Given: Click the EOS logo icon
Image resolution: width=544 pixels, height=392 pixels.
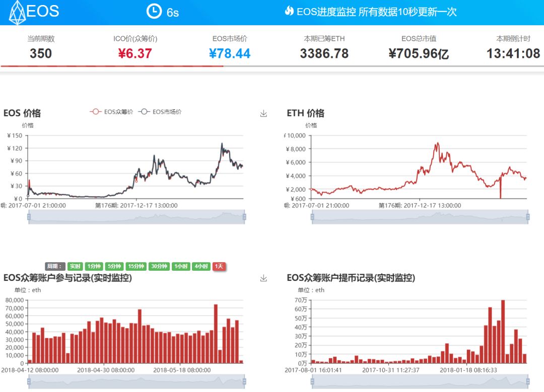Looking at the screenshot, I should pyautogui.click(x=17, y=13).
